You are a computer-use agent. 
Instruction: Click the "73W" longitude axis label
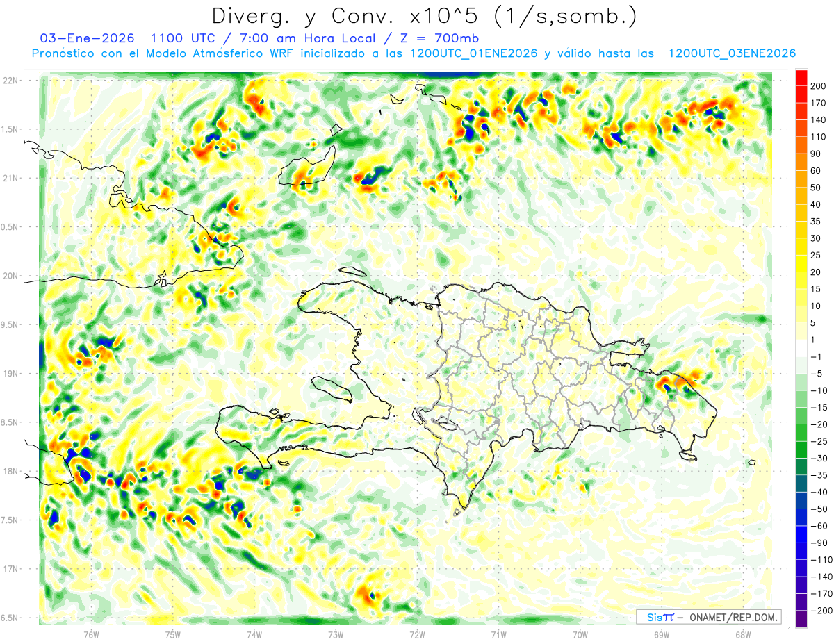point(336,634)
